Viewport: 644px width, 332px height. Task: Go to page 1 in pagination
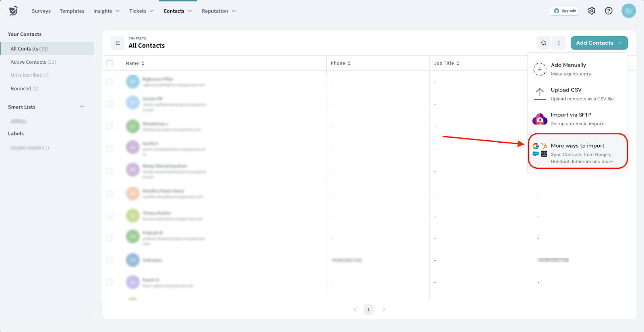click(x=369, y=309)
